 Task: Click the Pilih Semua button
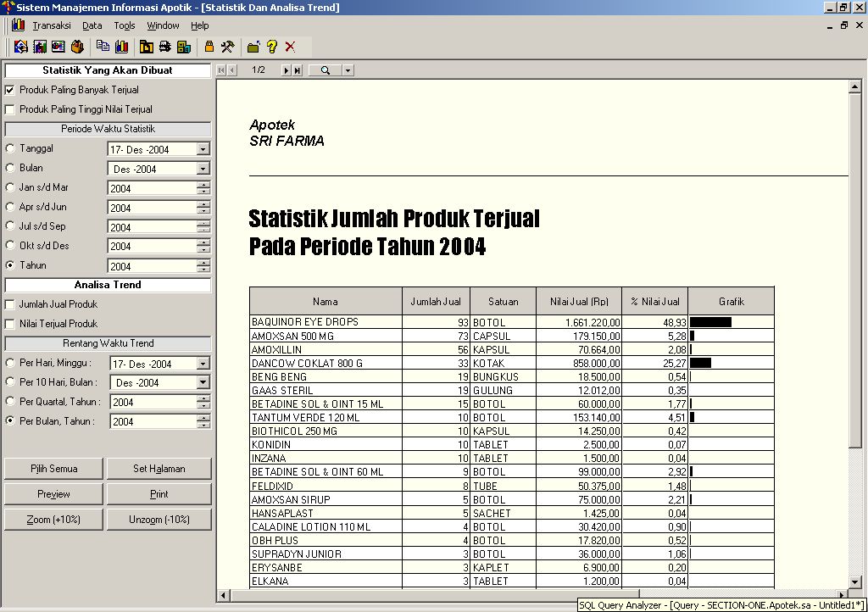(53, 469)
